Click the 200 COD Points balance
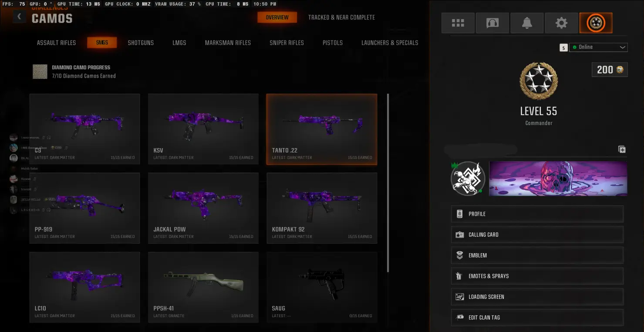Screen dimensions: 644x332 click(x=610, y=70)
